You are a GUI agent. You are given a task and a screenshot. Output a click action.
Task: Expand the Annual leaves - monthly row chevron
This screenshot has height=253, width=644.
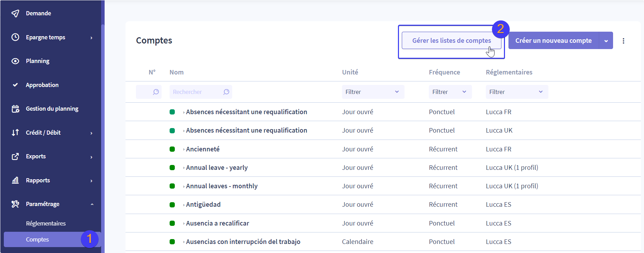coord(184,187)
